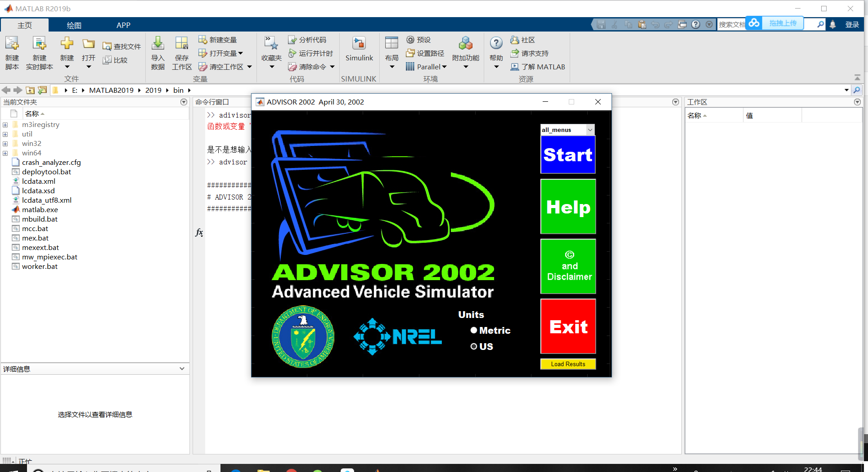Switch to the APP ribbon tab

[123, 25]
